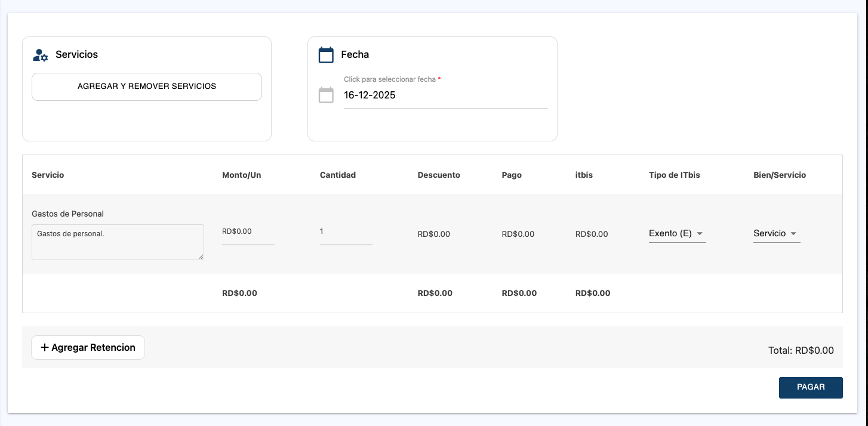Image resolution: width=868 pixels, height=426 pixels.
Task: Expand the Exento (E) ITbis type dropdown
Action: point(677,234)
